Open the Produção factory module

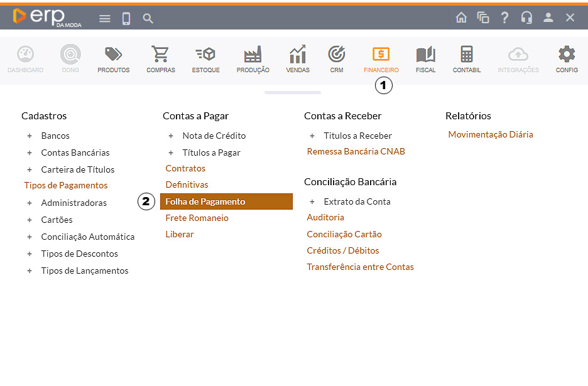tap(253, 59)
